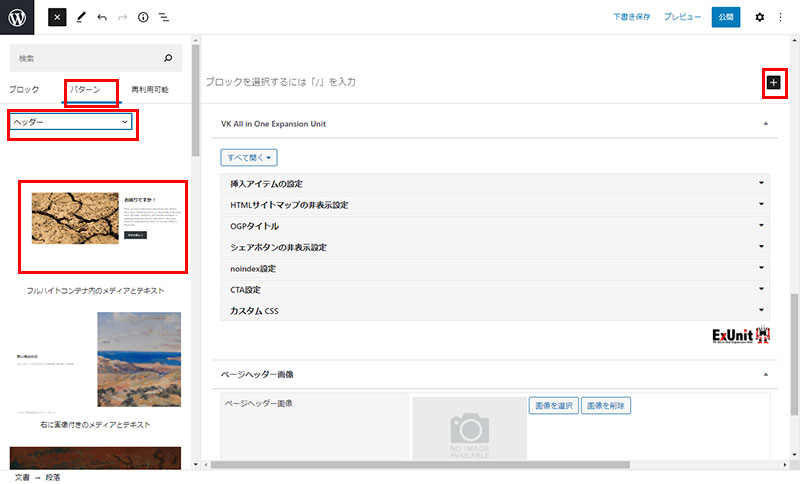Close the block inserter with X button
This screenshot has width=800, height=484.
[x=58, y=18]
